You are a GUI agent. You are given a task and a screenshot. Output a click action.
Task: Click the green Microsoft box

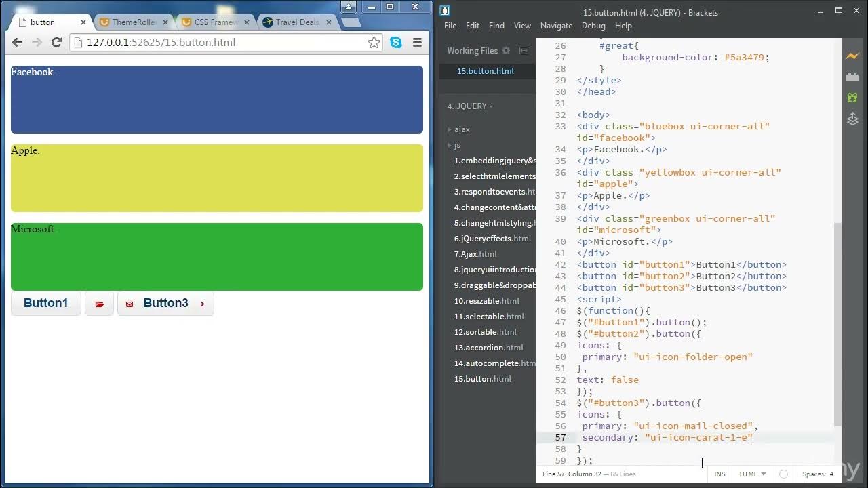tap(217, 257)
